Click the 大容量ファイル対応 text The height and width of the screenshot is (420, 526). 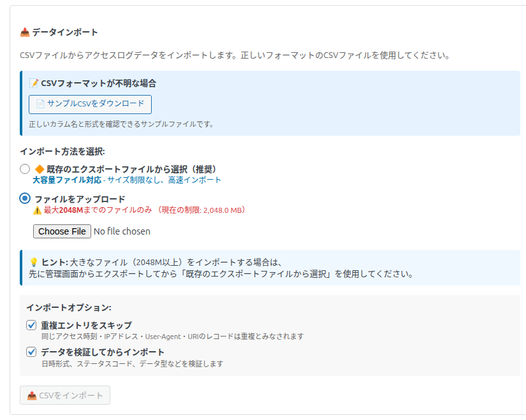(x=67, y=180)
